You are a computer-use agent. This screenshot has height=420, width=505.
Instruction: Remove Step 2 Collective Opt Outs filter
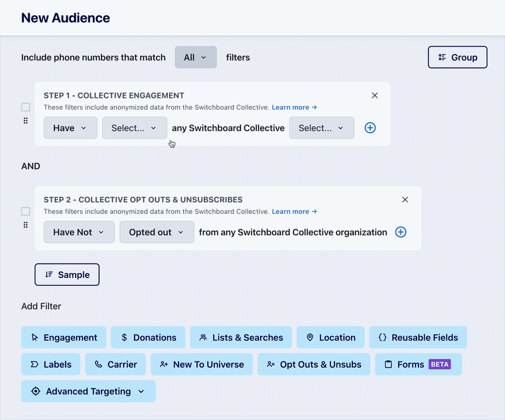405,199
